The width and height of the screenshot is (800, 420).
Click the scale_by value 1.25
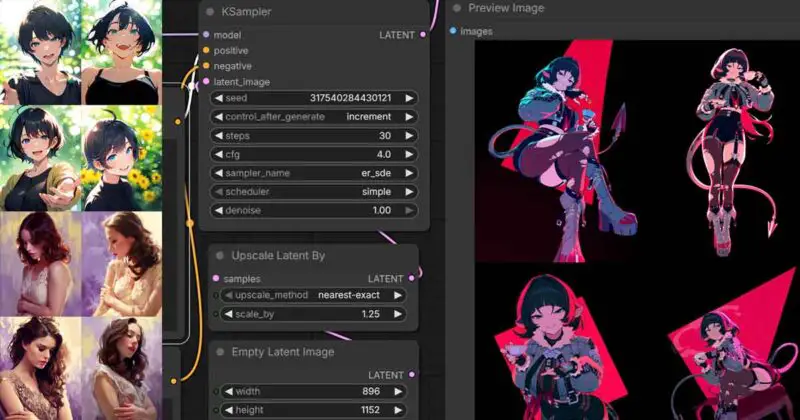(370, 314)
